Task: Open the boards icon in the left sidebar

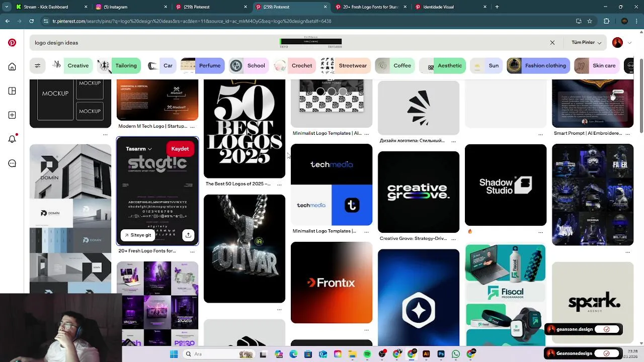Action: click(12, 91)
